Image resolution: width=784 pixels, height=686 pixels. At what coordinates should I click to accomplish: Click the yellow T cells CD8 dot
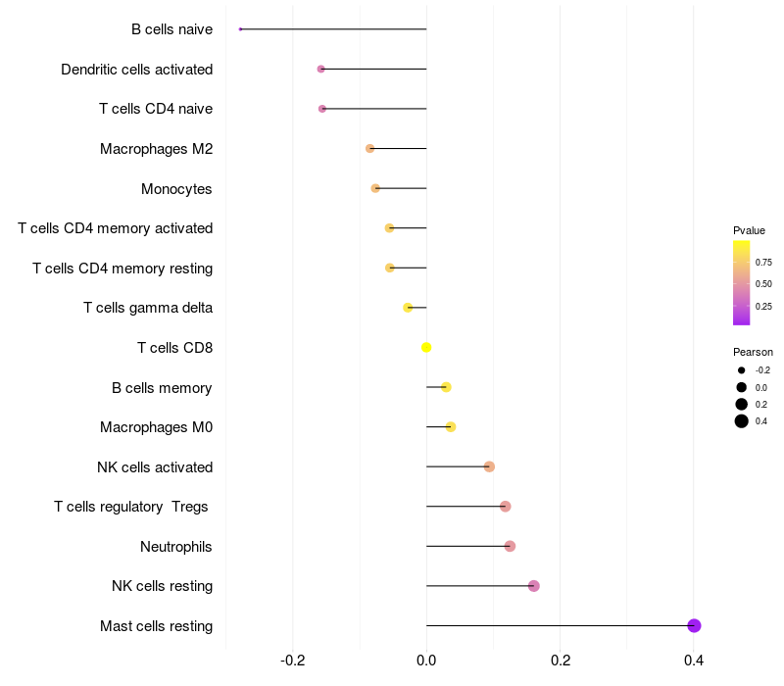click(426, 348)
